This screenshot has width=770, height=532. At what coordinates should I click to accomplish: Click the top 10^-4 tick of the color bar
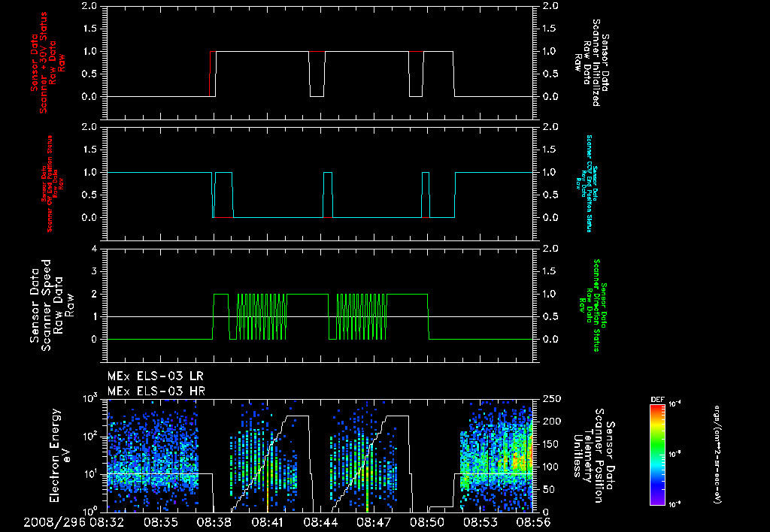pyautogui.click(x=675, y=404)
